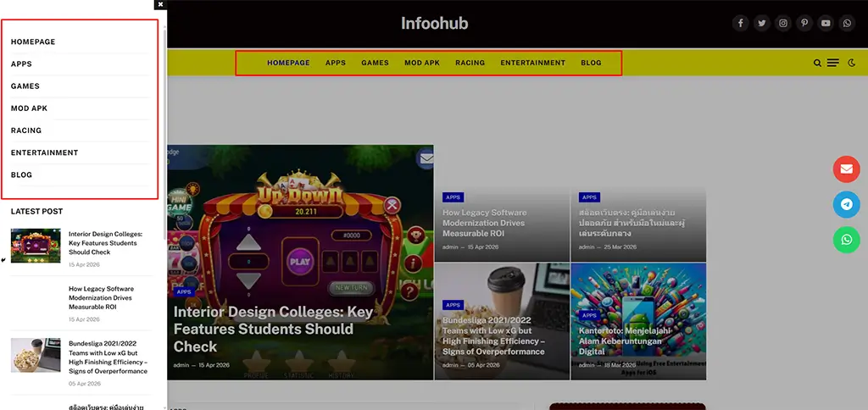
Task: Click the LATEST POST heading in sidebar
Action: (x=37, y=212)
